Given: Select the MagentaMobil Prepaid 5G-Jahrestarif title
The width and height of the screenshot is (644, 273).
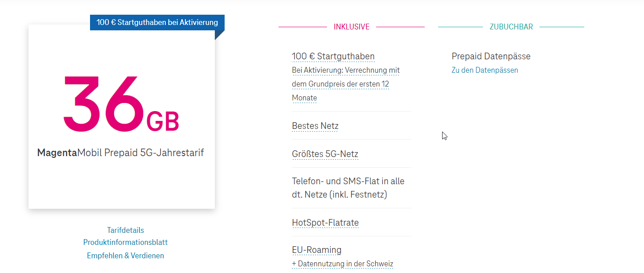Looking at the screenshot, I should pyautogui.click(x=120, y=153).
